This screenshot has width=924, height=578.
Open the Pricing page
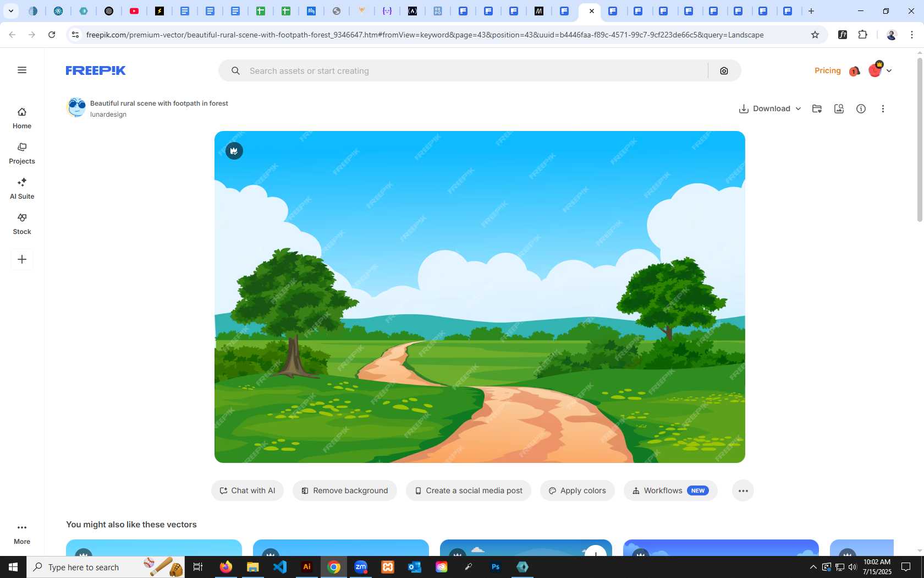pyautogui.click(x=827, y=70)
